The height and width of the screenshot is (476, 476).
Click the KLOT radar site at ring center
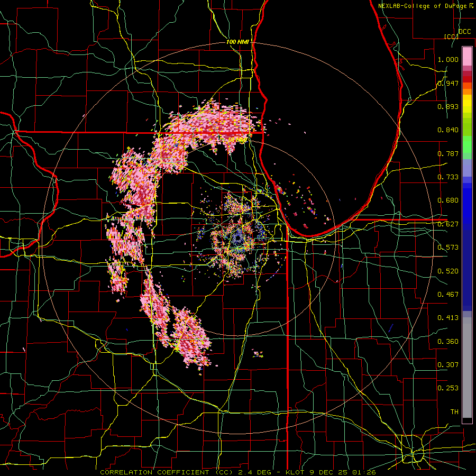(238, 239)
